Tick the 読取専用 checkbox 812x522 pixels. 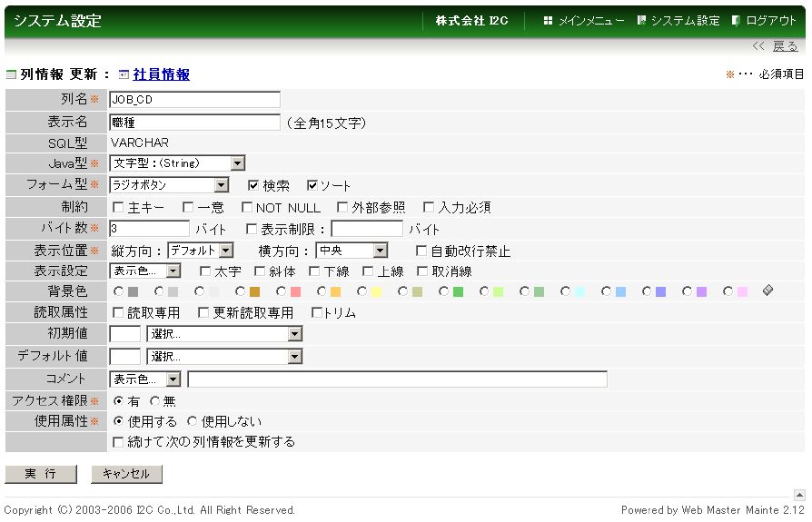pos(118,313)
